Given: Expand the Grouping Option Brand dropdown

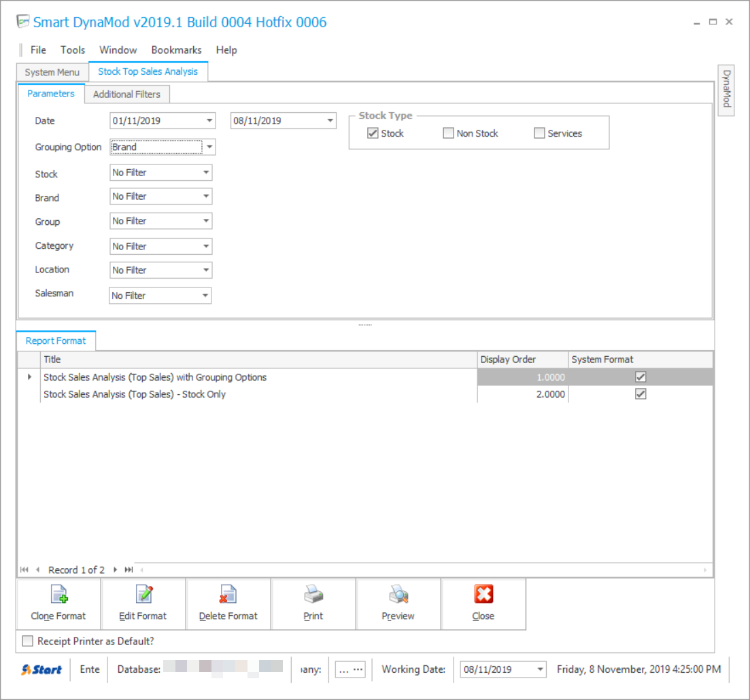Looking at the screenshot, I should (209, 147).
